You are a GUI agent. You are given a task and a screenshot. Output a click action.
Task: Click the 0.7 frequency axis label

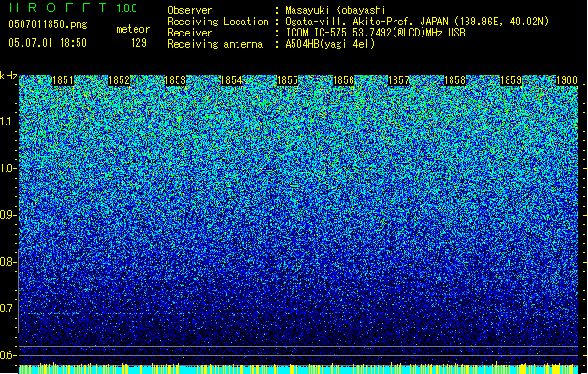tap(8, 309)
